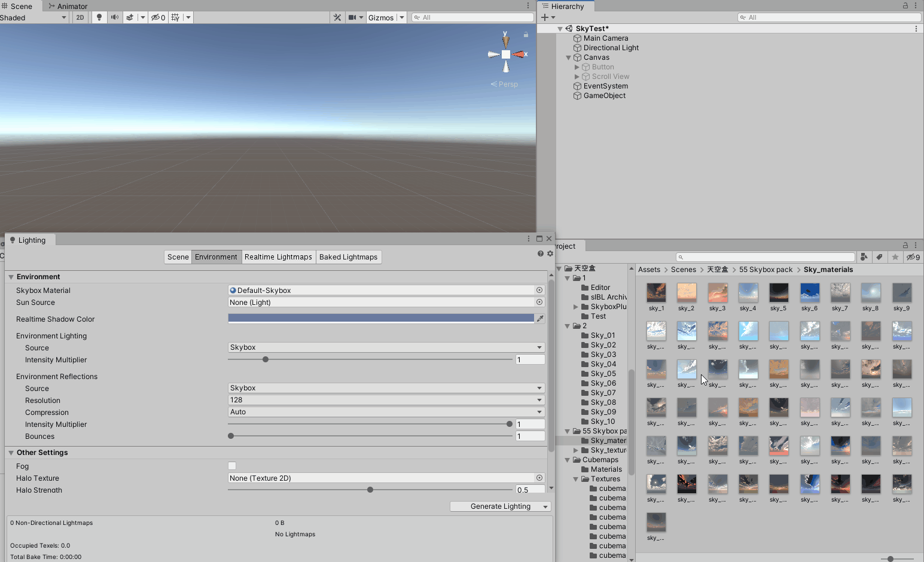The height and width of the screenshot is (562, 924).
Task: Switch to the Animator tab
Action: (x=68, y=6)
